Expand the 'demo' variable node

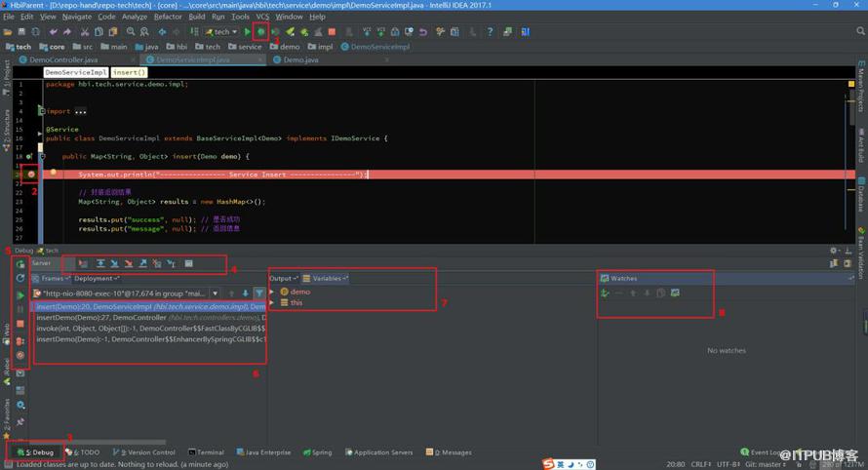tap(272, 292)
